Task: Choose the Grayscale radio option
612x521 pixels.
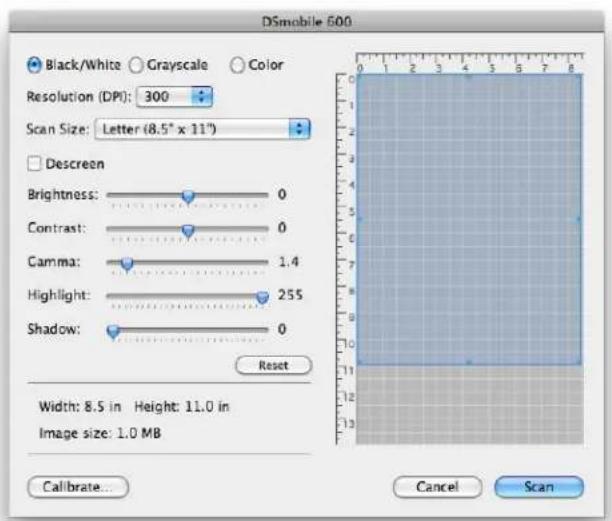Action: [x=136, y=65]
